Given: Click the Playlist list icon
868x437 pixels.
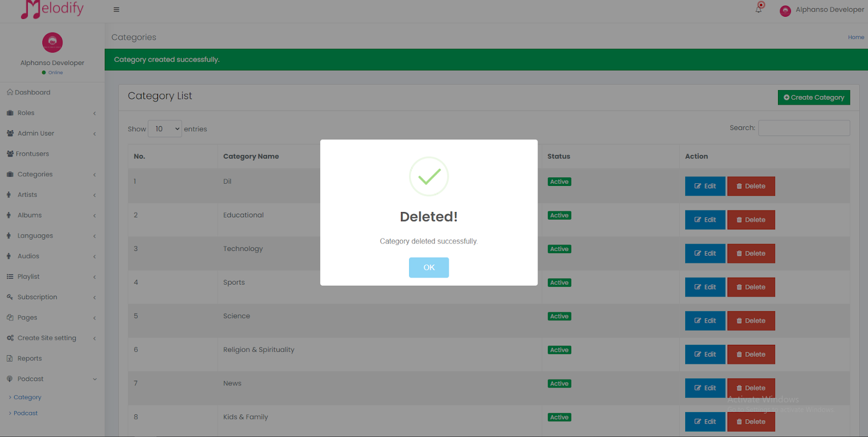Looking at the screenshot, I should click(x=10, y=277).
